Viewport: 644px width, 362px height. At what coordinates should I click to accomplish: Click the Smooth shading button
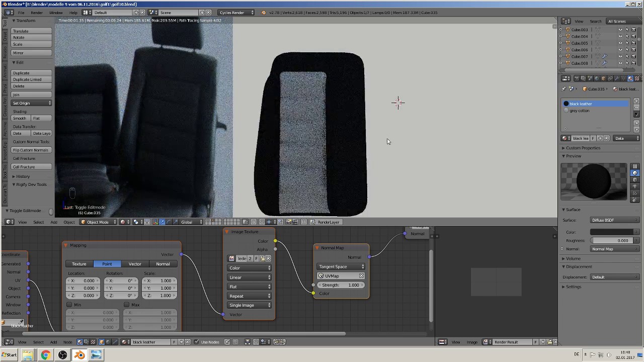click(x=20, y=118)
